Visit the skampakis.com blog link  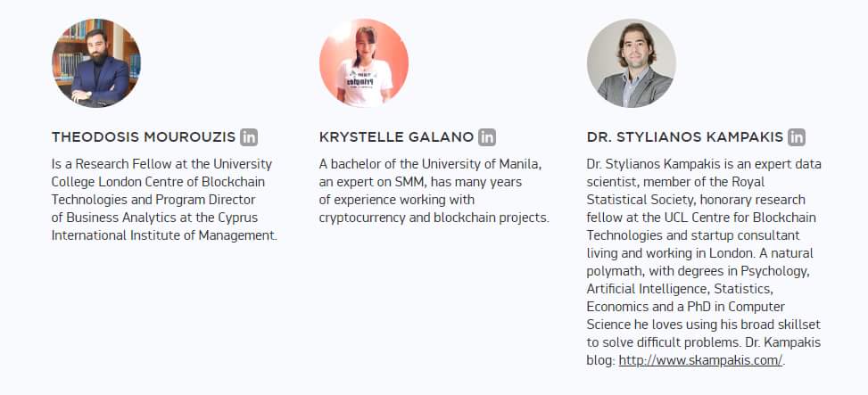coord(700,360)
